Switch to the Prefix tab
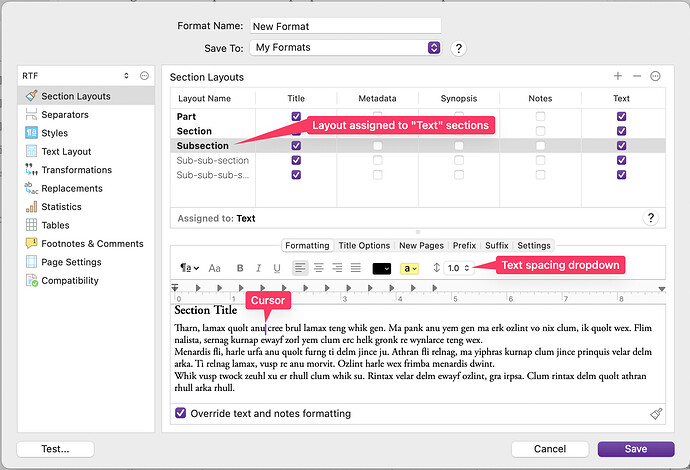 464,246
